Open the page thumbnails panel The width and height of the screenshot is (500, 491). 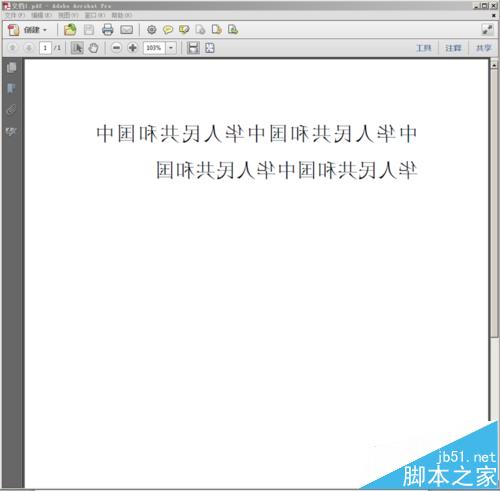(11, 67)
